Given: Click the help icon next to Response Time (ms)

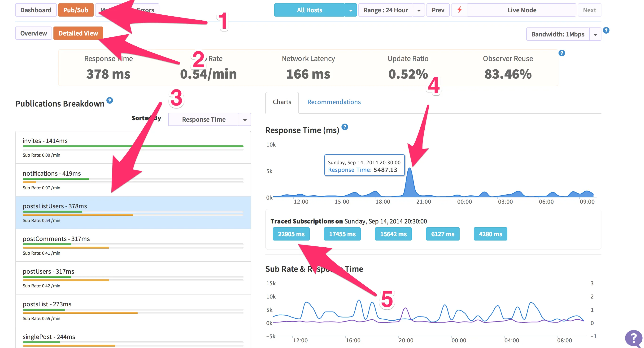Looking at the screenshot, I should tap(345, 127).
